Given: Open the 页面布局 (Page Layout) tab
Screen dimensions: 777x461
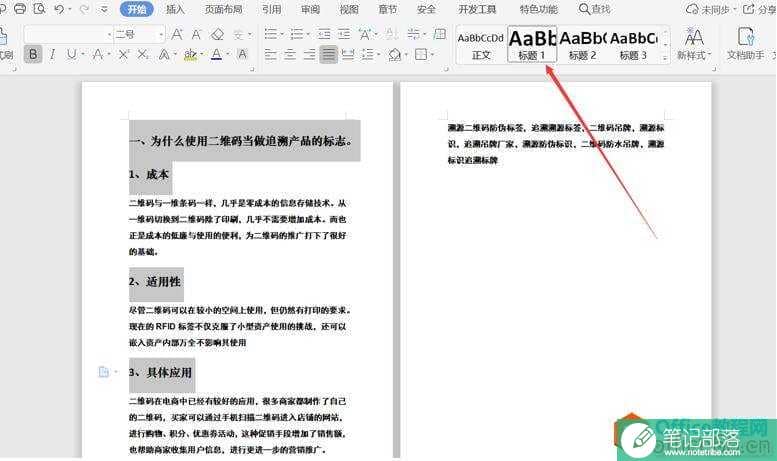Looking at the screenshot, I should coord(223,9).
